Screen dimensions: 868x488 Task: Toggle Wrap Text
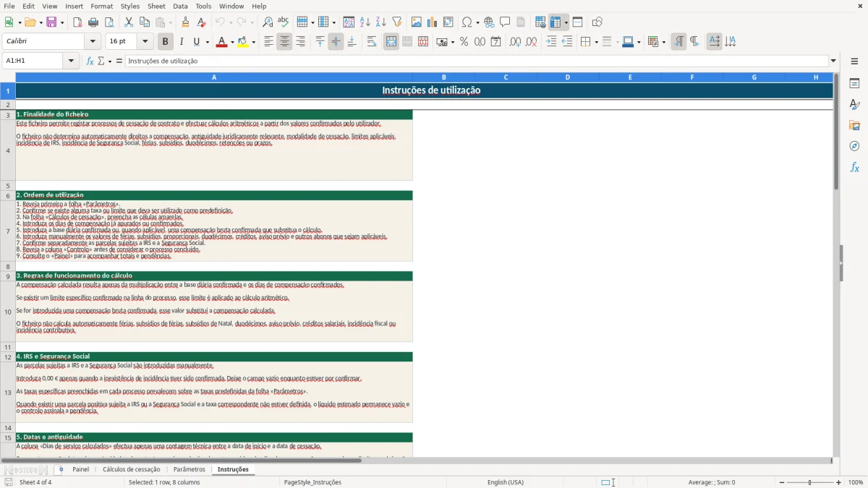click(372, 42)
